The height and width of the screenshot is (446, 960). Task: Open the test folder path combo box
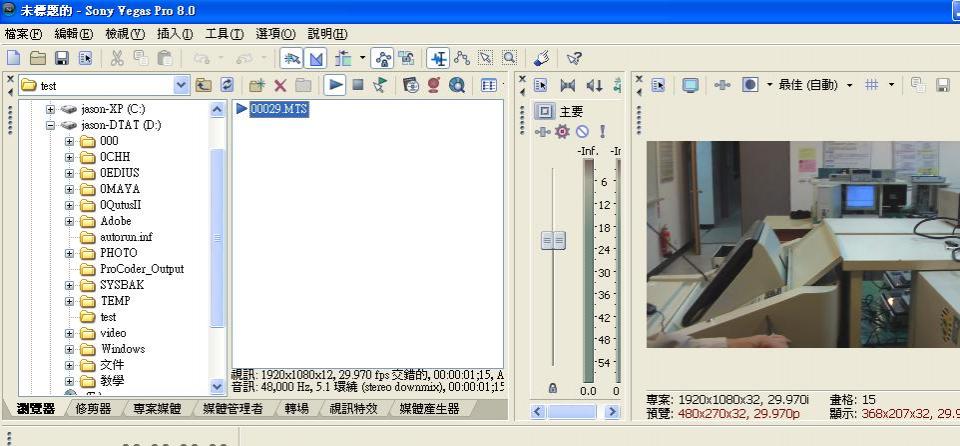tap(104, 85)
